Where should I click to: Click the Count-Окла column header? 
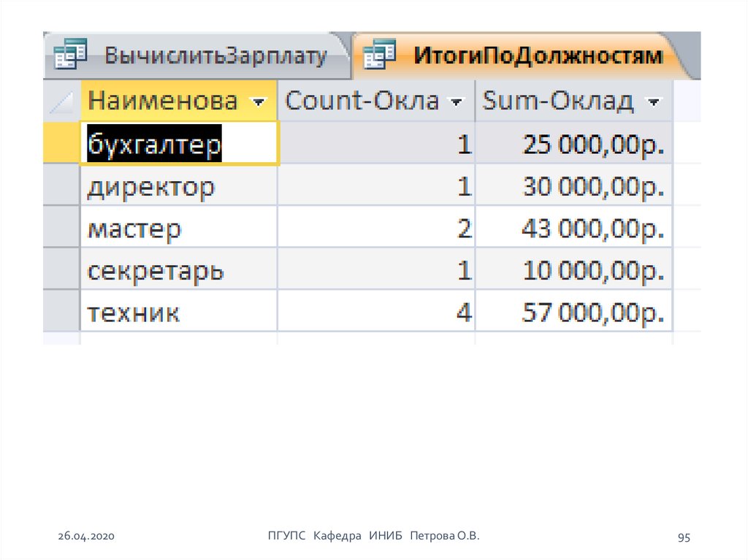[x=362, y=101]
